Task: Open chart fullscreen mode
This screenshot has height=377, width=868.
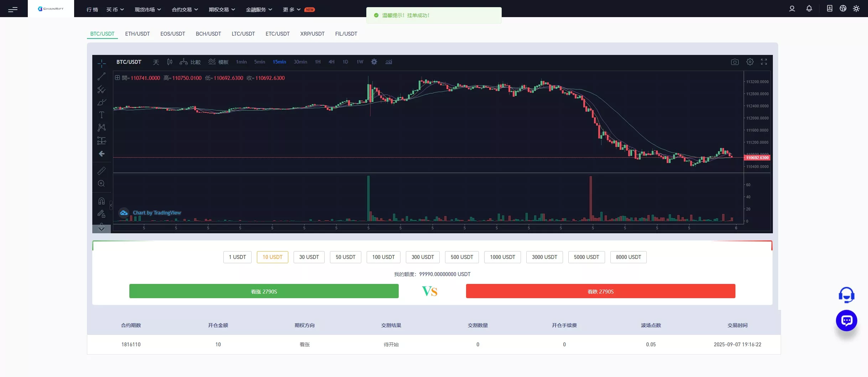Action: click(764, 62)
